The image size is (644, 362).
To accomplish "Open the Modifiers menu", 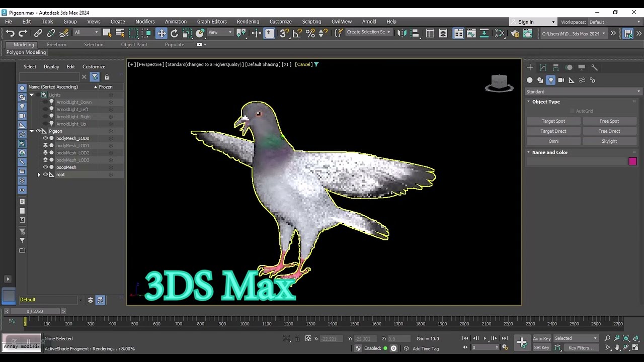I will 145,22.
